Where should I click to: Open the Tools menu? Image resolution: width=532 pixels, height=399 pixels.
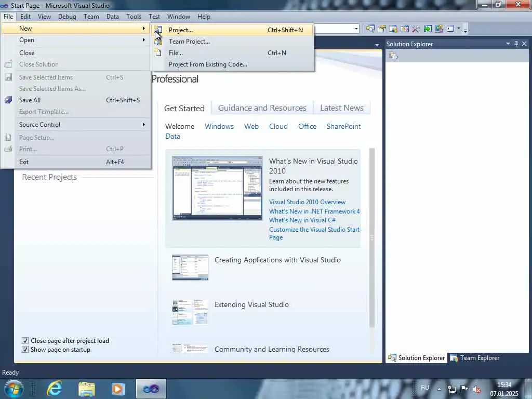pyautogui.click(x=134, y=16)
